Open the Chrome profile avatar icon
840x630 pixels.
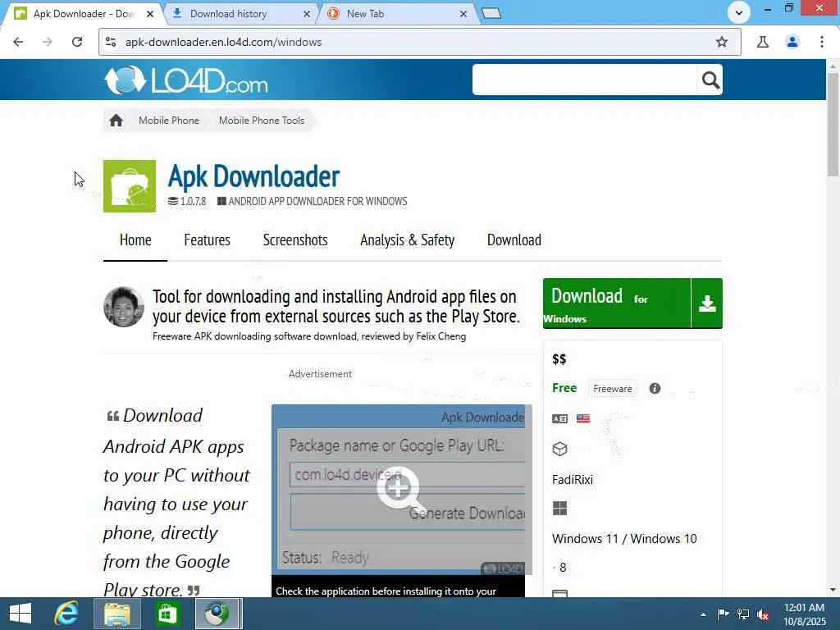[x=792, y=42]
